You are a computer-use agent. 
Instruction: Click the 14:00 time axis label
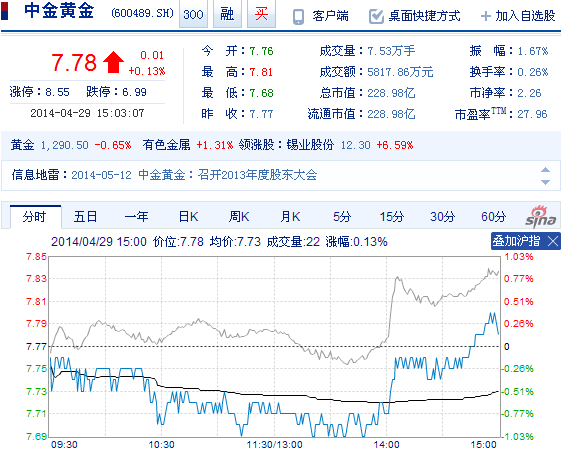pos(386,445)
